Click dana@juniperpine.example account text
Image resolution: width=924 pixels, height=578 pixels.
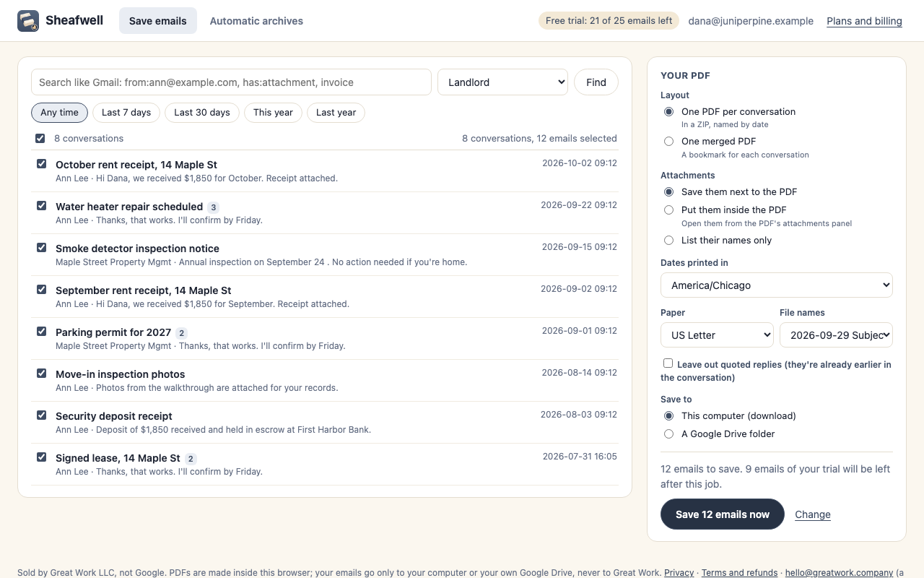751,21
